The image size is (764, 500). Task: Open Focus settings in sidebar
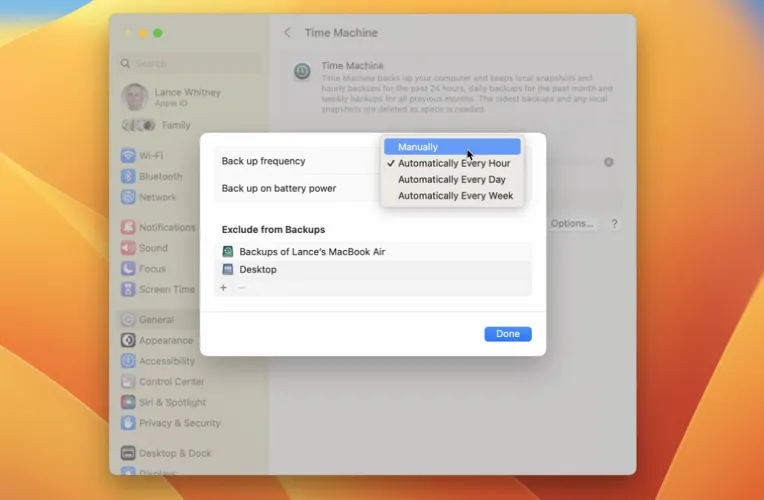152,269
